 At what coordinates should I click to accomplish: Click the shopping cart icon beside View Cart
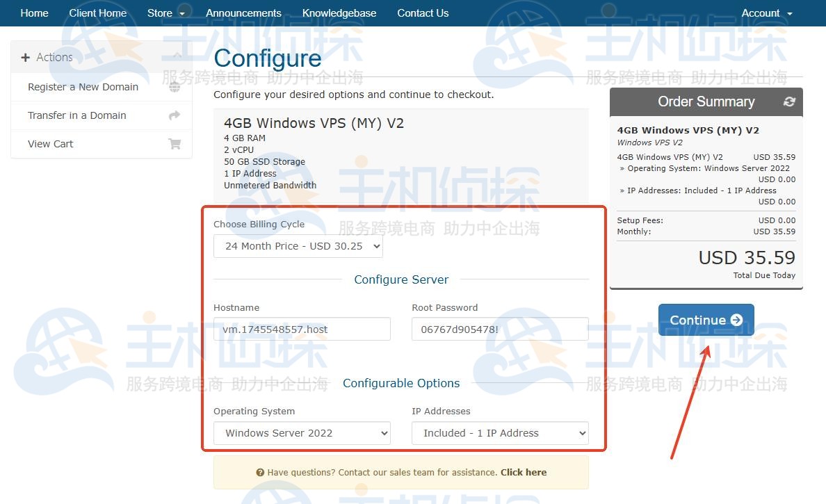pyautogui.click(x=175, y=144)
